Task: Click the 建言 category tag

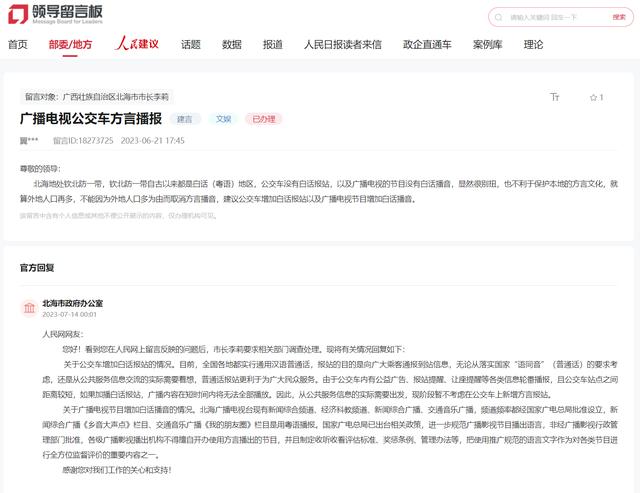Action: 183,119
